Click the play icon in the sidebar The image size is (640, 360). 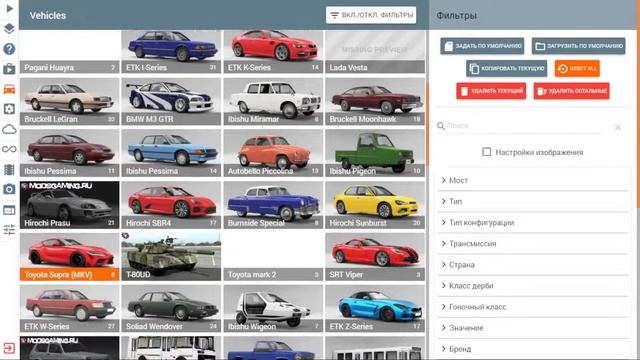[9, 9]
